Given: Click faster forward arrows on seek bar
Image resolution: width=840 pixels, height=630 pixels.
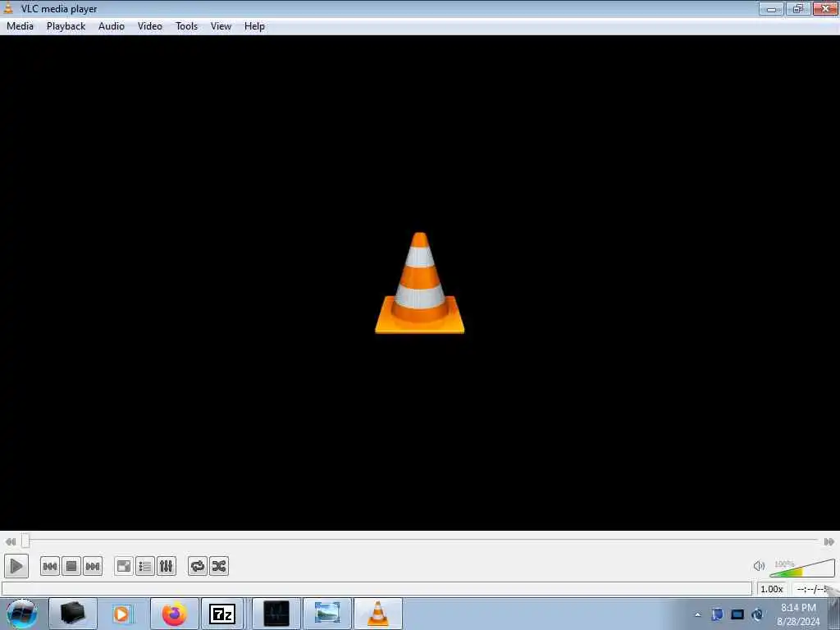Looking at the screenshot, I should coord(829,541).
